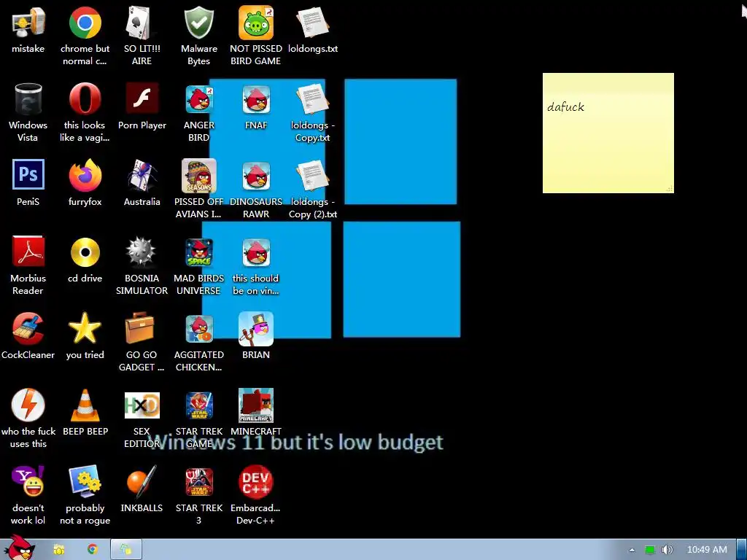Image resolution: width=747 pixels, height=560 pixels.
Task: Open Malware Bytes shield icon
Action: 198,23
